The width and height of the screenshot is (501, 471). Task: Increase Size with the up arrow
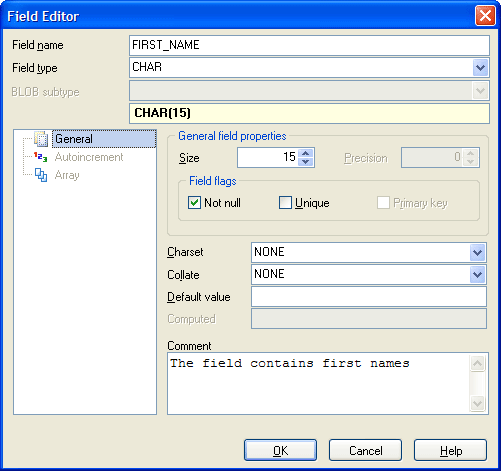pos(306,153)
